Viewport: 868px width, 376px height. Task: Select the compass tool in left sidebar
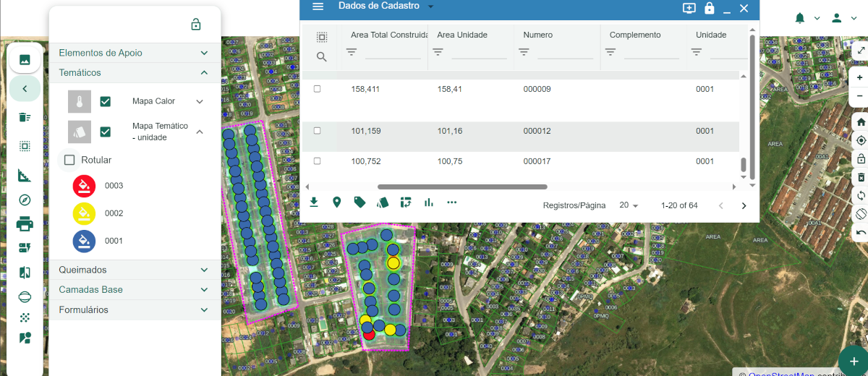[25, 200]
